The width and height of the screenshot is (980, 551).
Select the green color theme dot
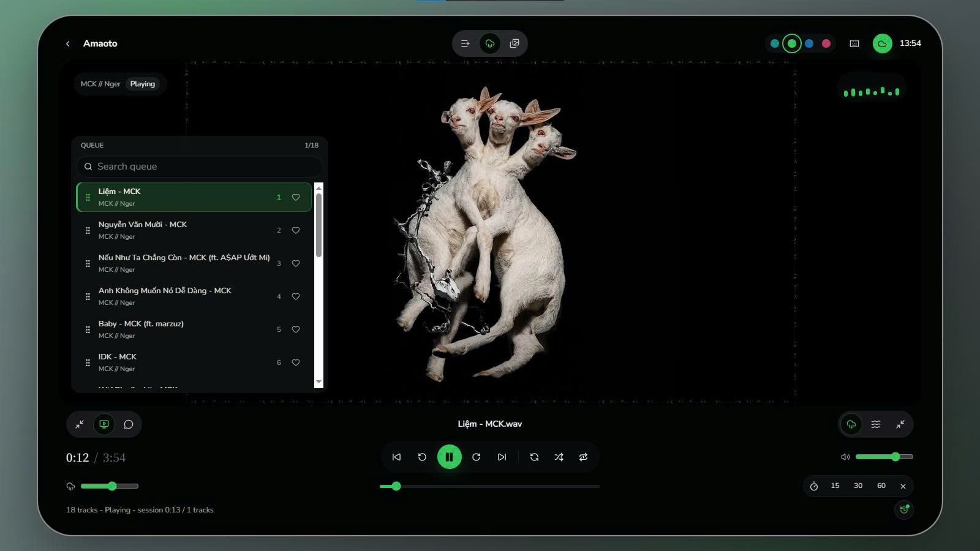pos(792,43)
